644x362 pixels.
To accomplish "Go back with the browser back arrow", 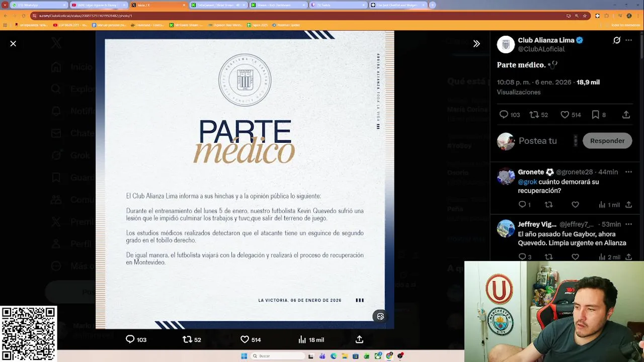I will 6,16.
